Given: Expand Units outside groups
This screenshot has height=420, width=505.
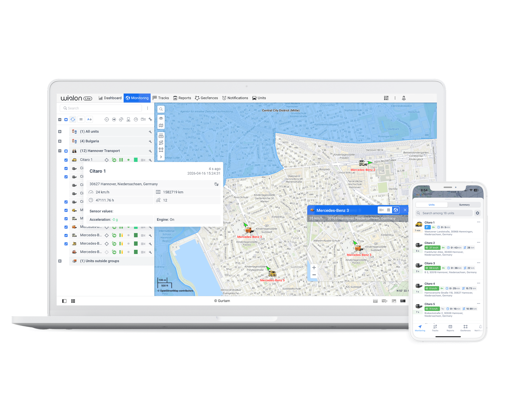Looking at the screenshot, I should point(60,261).
